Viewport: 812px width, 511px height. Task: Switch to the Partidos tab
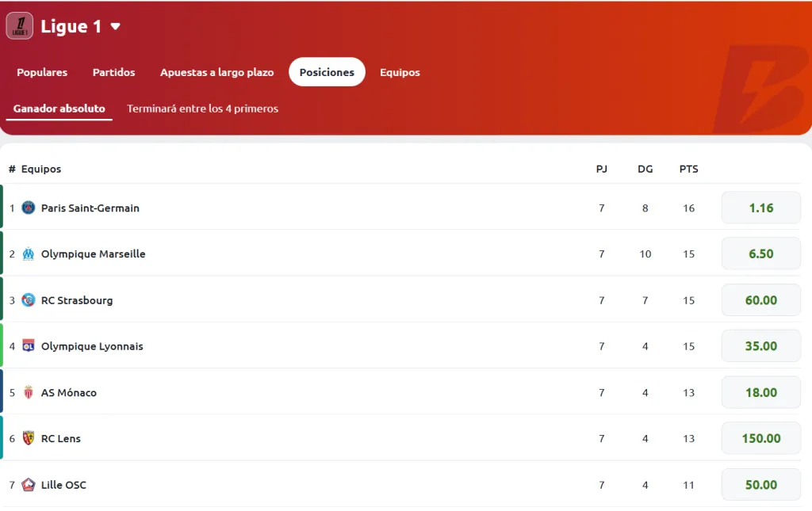(x=114, y=72)
